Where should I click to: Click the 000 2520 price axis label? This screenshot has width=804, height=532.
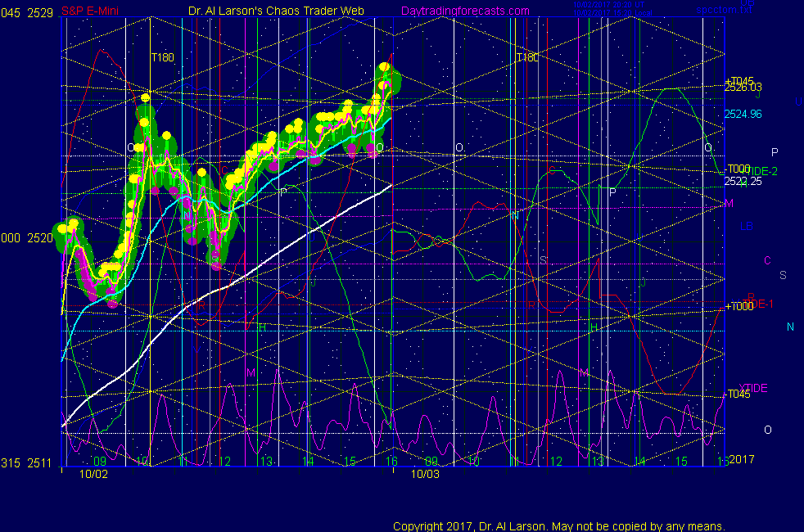click(x=27, y=238)
